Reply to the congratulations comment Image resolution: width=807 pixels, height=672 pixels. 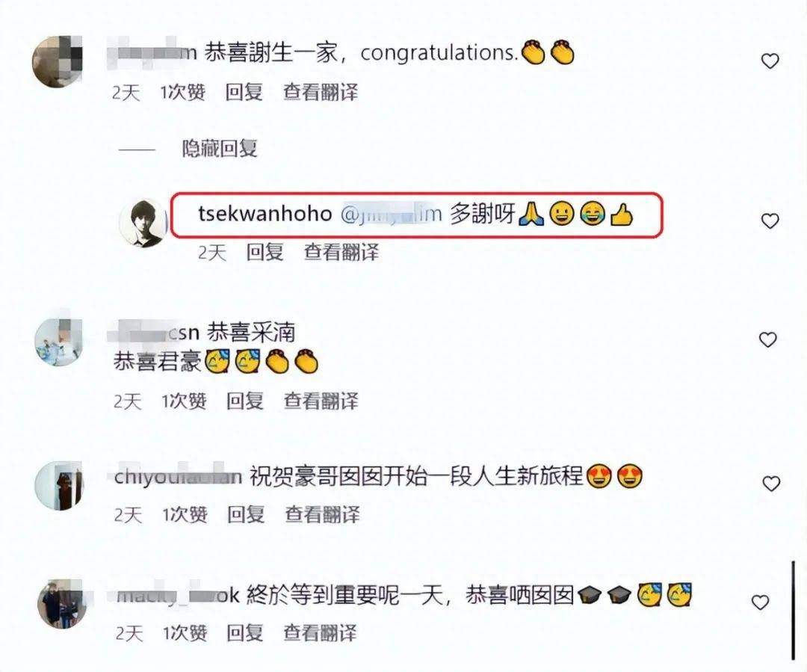click(244, 93)
